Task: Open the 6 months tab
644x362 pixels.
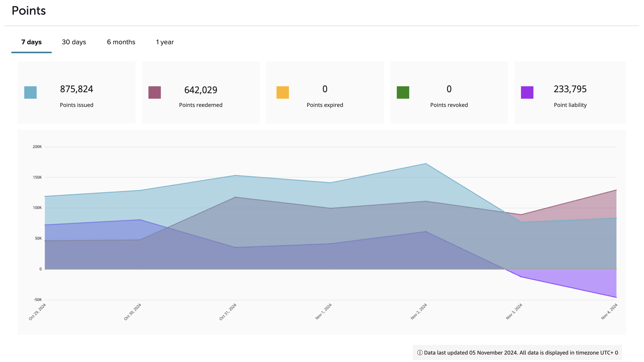Action: (x=121, y=42)
